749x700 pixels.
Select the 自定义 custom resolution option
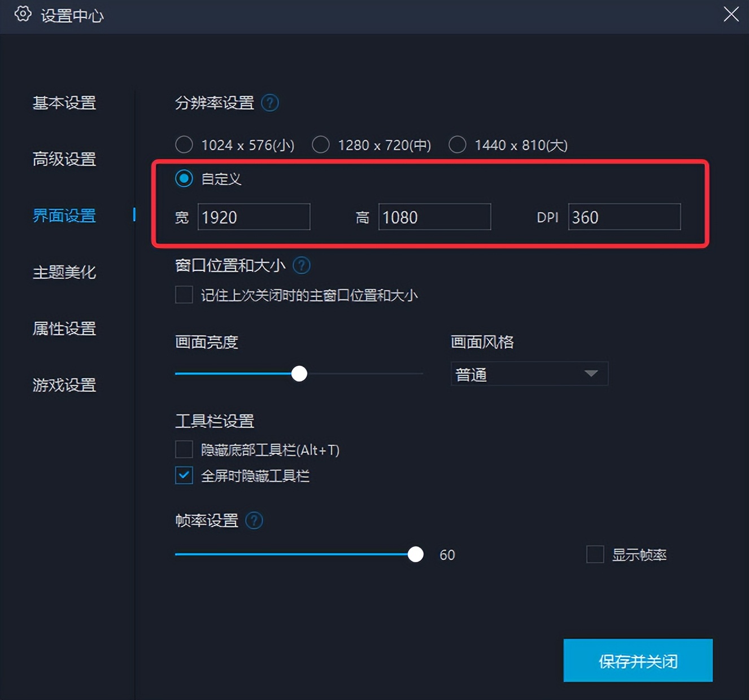[184, 178]
